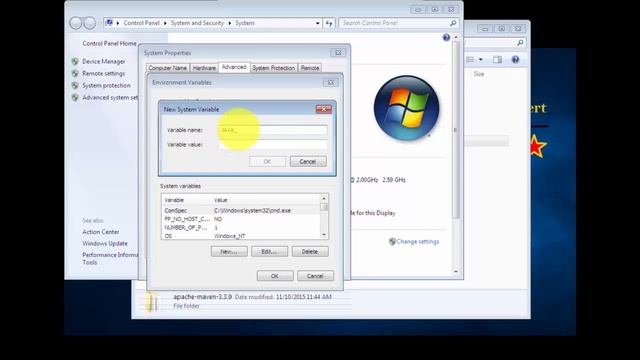Click Explorer window help icon
This screenshot has width=640, height=360.
(516, 60)
